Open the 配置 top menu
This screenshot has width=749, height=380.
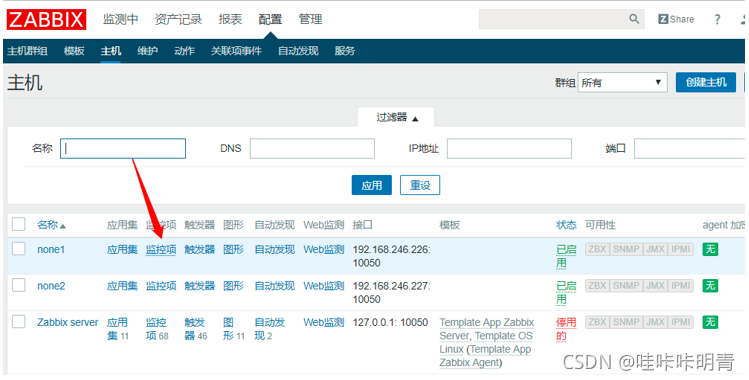270,20
